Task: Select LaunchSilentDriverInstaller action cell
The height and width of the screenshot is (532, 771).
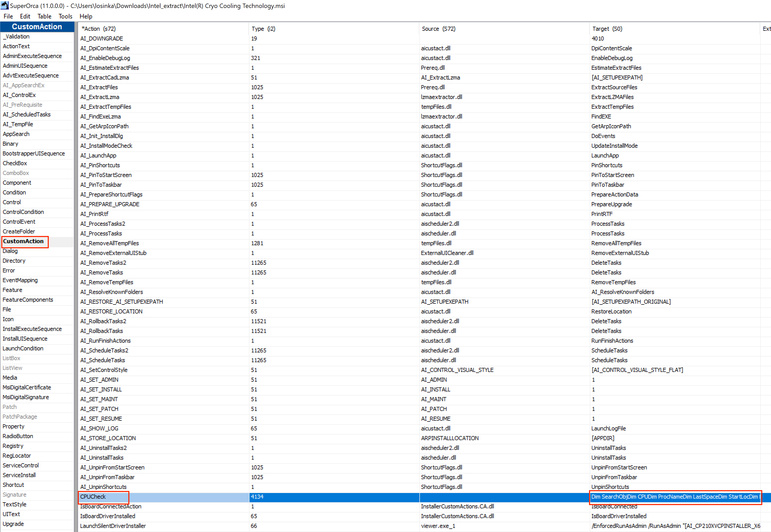Action: pyautogui.click(x=113, y=526)
